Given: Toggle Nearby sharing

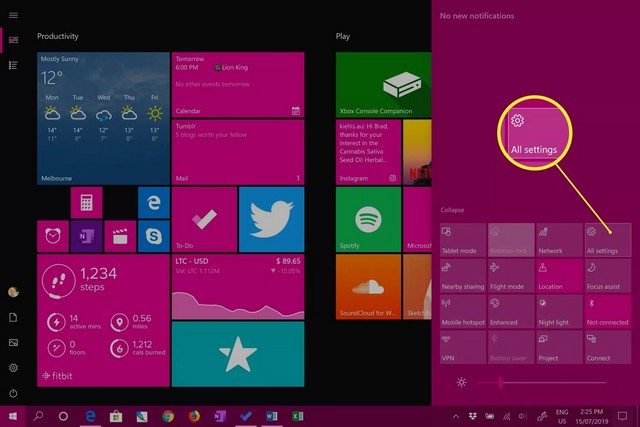Looking at the screenshot, I should click(x=463, y=276).
